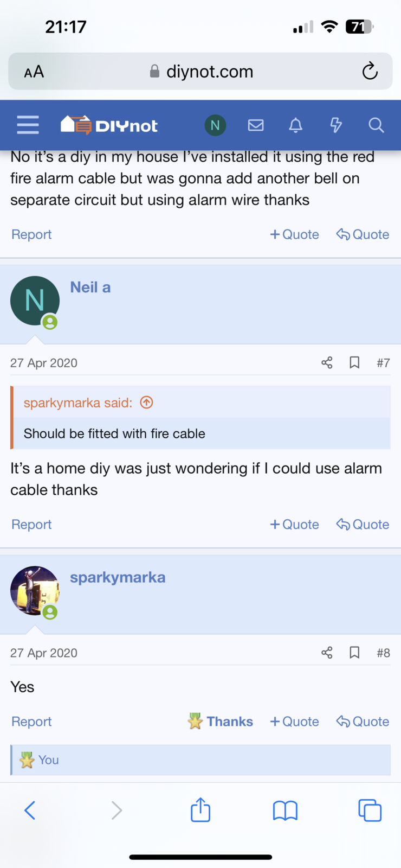Tap sparkymarka's avatar thumbnail
This screenshot has height=868, width=401.
35,590
